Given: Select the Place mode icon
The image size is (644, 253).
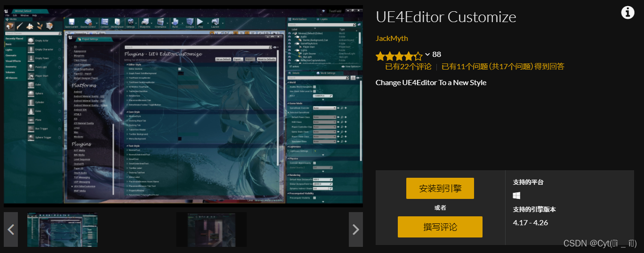Looking at the screenshot, I should tap(10, 26).
